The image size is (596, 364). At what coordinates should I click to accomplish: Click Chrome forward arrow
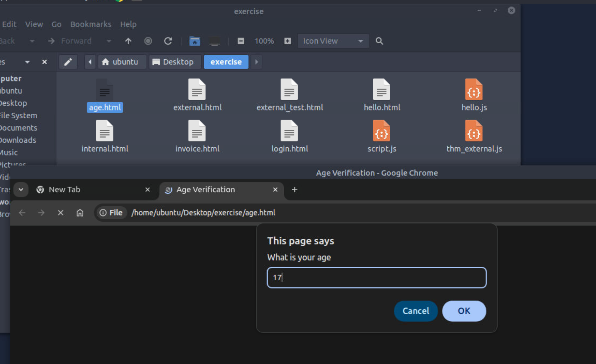(x=41, y=213)
